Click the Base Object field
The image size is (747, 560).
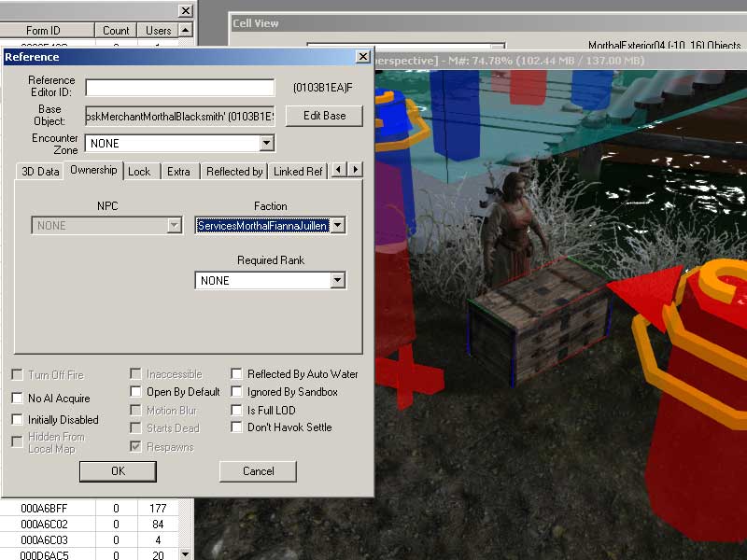coord(180,116)
